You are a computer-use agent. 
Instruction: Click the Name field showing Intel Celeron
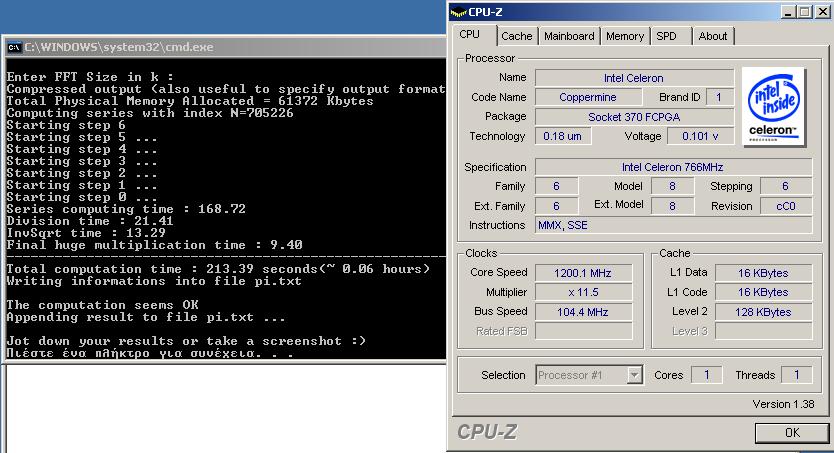pyautogui.click(x=634, y=78)
